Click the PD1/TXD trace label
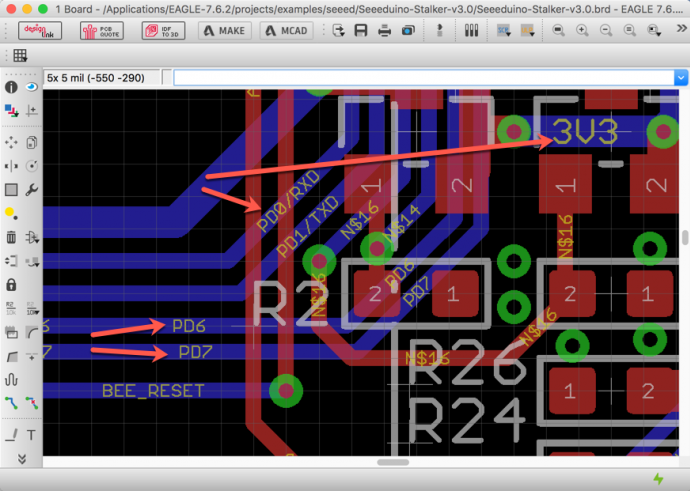This screenshot has width=690, height=491. point(308,226)
